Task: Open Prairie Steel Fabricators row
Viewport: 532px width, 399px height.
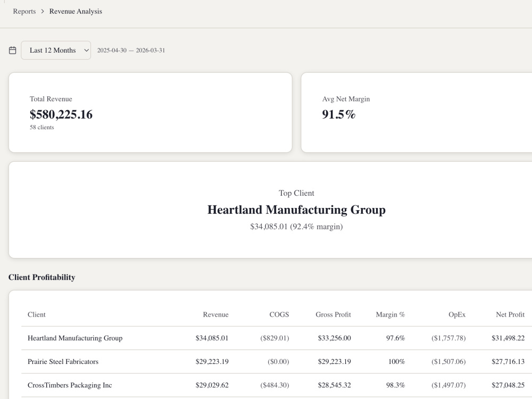Action: [x=277, y=362]
